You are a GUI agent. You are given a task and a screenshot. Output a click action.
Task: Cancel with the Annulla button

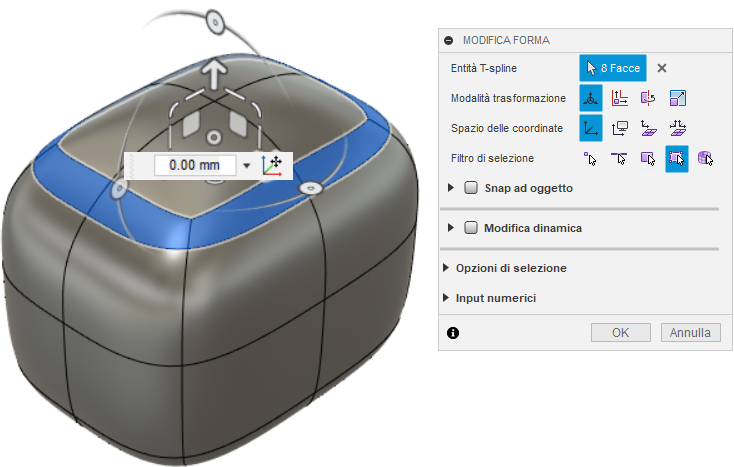pos(690,332)
